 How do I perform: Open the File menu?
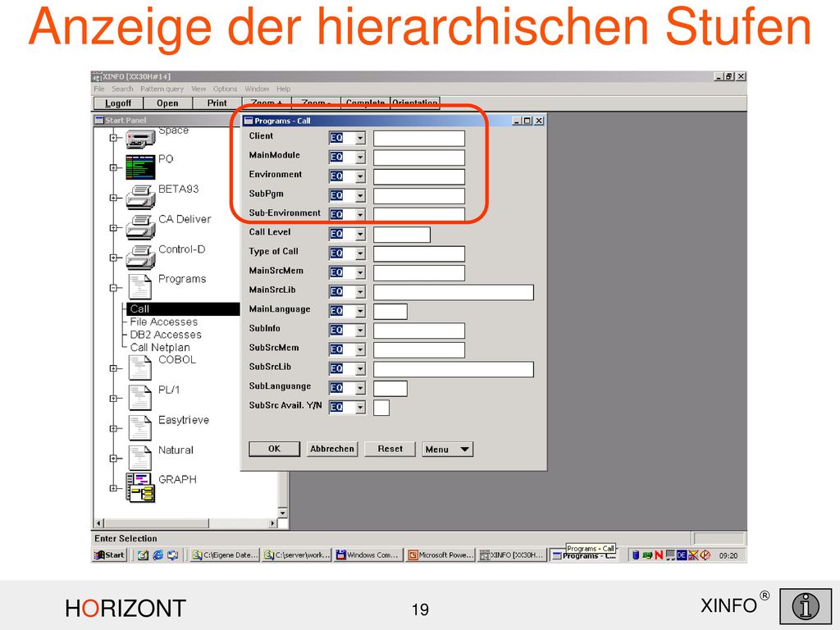pos(99,89)
